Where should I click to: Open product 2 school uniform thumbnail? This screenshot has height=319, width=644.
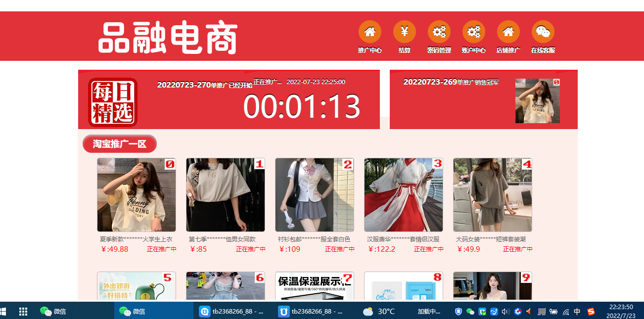315,195
